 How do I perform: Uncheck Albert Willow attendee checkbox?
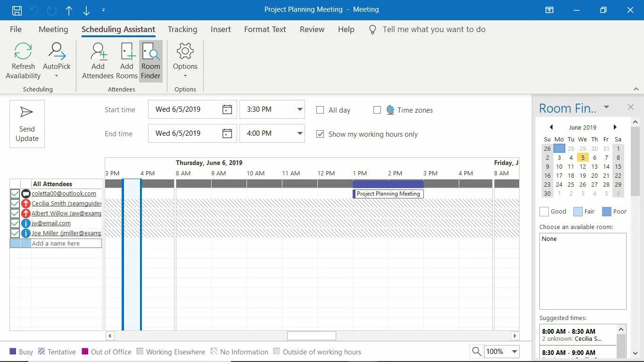pyautogui.click(x=15, y=214)
